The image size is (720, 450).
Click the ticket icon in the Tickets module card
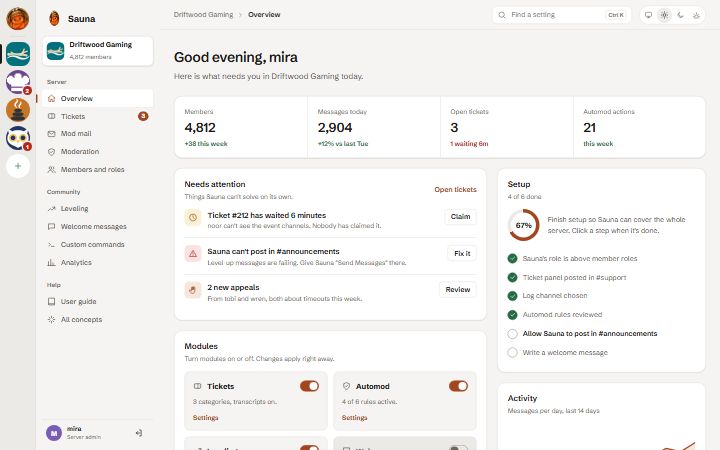click(x=197, y=386)
